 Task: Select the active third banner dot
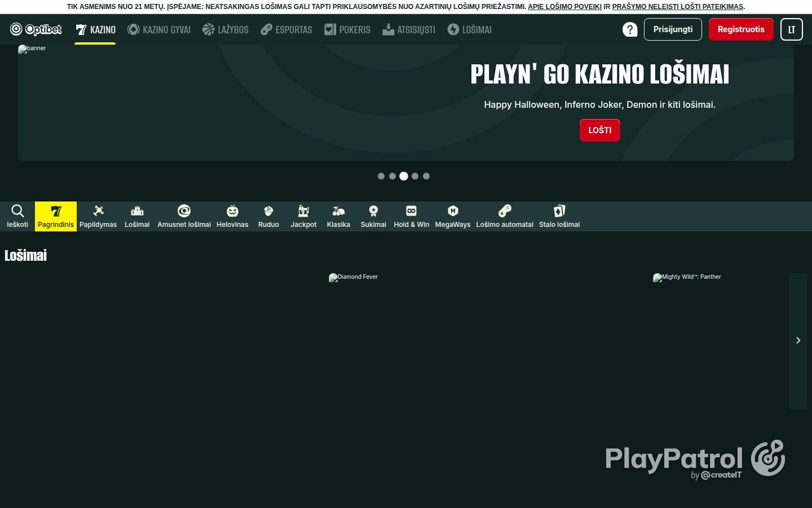pos(404,176)
